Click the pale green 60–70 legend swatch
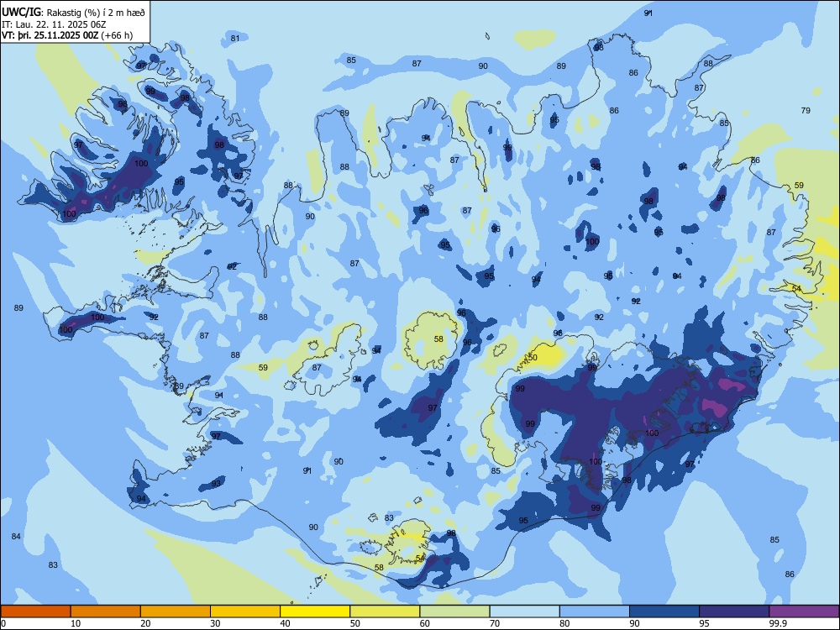Image resolution: width=840 pixels, height=630 pixels. tap(454, 612)
